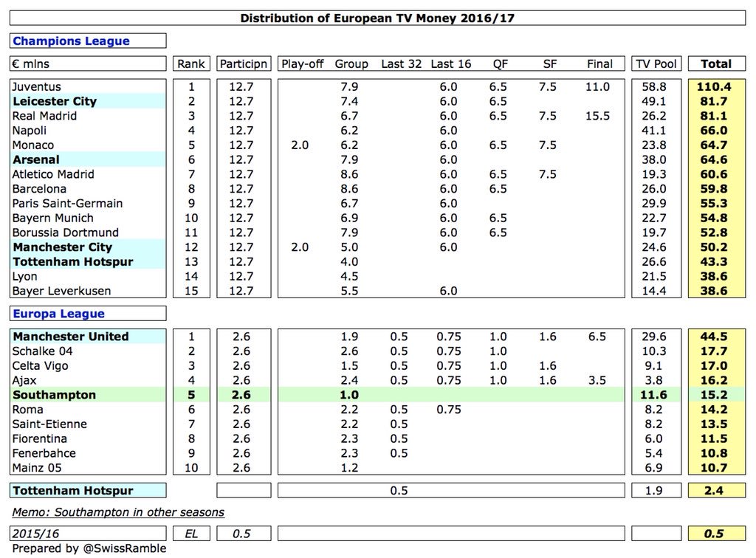Image resolution: width=756 pixels, height=558 pixels.
Task: Select the 'Monaco' team name
Action: pyautogui.click(x=32, y=145)
